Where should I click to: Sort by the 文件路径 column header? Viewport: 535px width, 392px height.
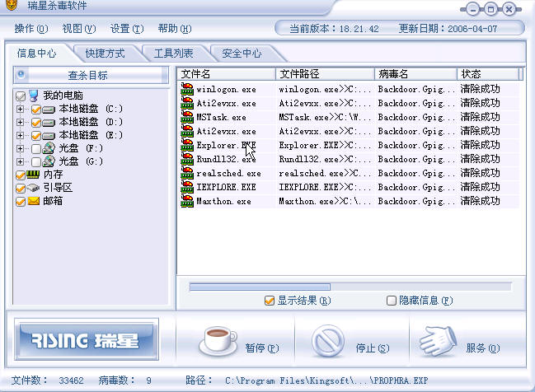(x=325, y=74)
